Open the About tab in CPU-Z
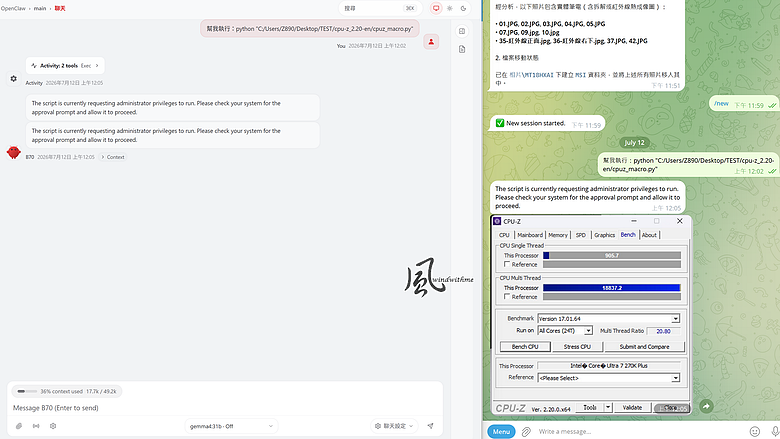This screenshot has width=780, height=439. pos(649,235)
